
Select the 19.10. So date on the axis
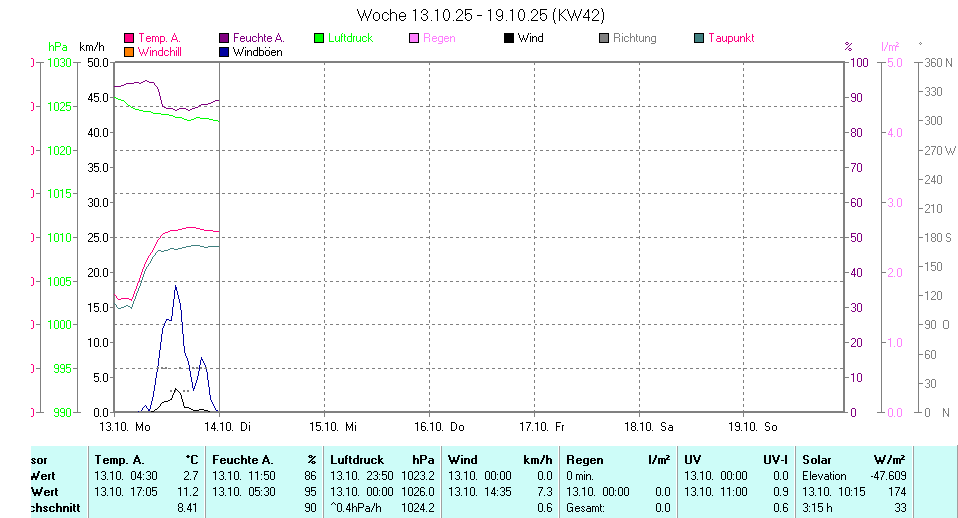tap(757, 426)
